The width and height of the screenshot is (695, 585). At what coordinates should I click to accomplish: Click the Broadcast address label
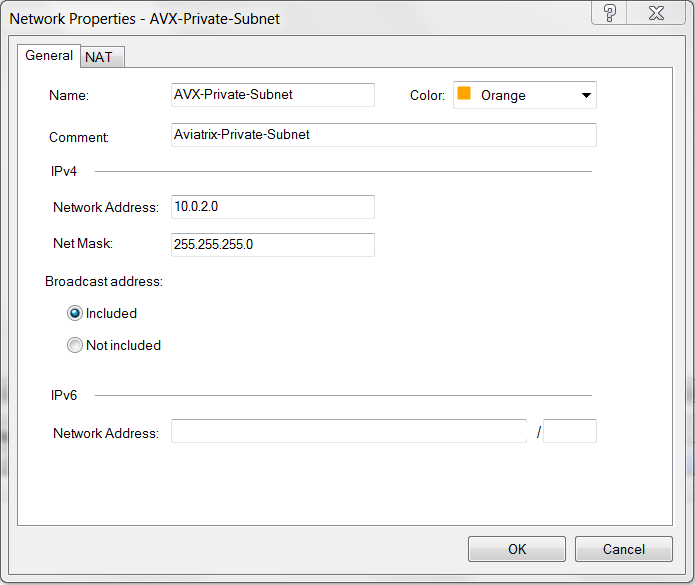coord(104,281)
